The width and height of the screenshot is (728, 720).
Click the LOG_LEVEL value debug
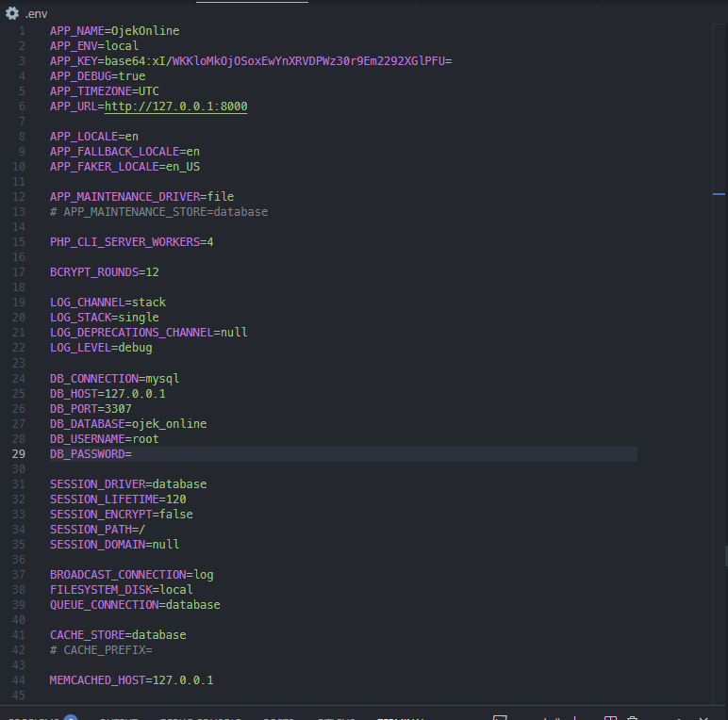point(135,348)
